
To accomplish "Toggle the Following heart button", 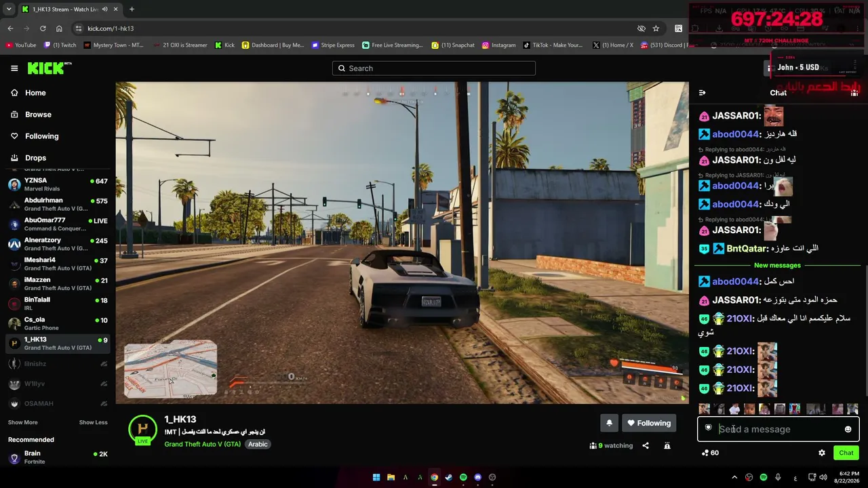I will coord(650,423).
